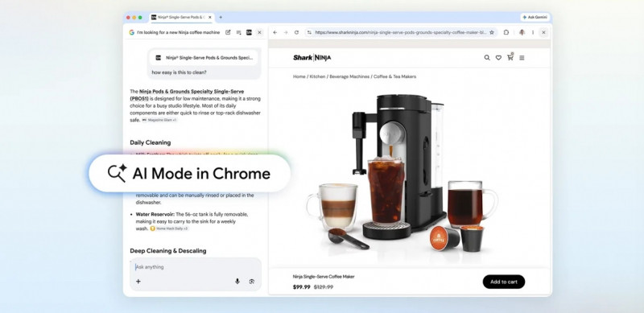Start a new AI Mode chat
644x313 pixels.
228,32
